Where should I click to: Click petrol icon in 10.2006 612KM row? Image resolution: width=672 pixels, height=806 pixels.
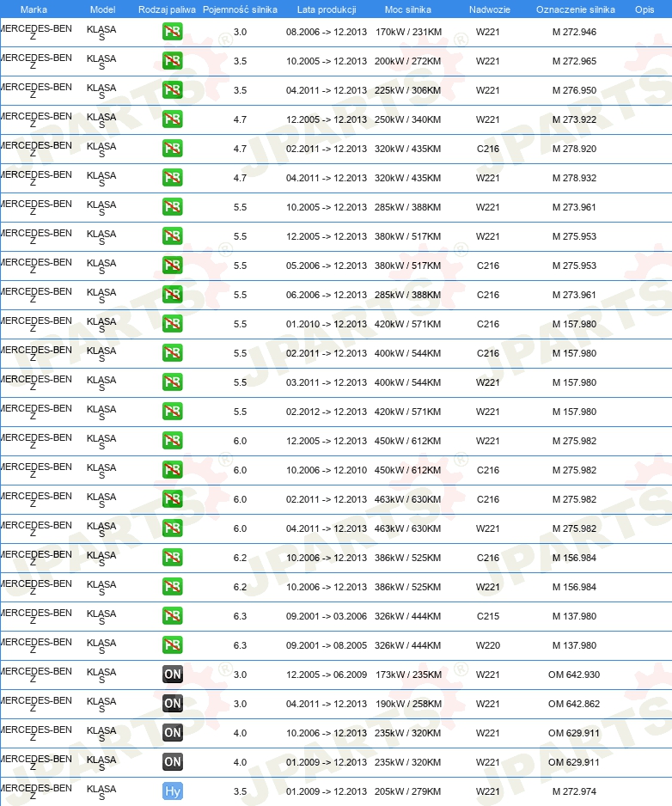[172, 470]
